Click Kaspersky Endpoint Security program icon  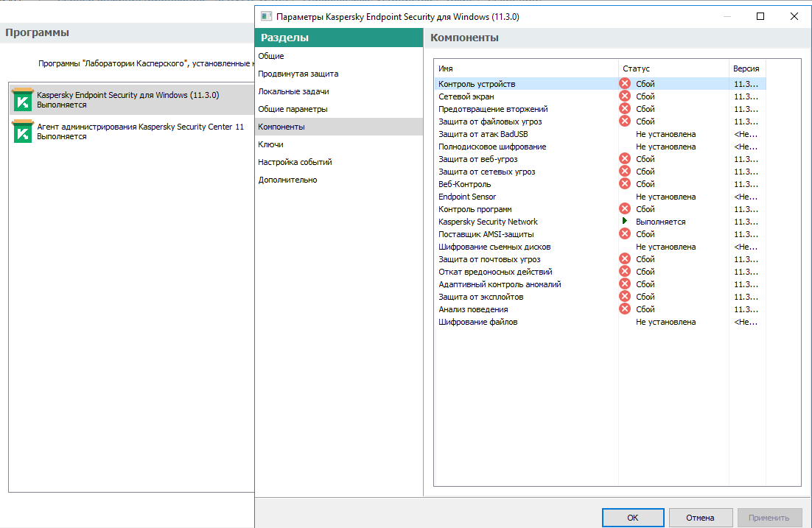point(23,100)
